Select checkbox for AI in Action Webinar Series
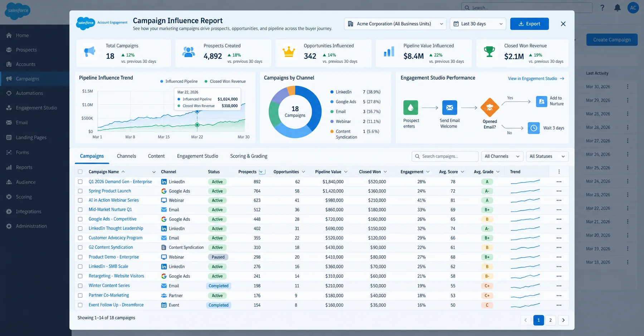644x336 pixels. tap(80, 201)
